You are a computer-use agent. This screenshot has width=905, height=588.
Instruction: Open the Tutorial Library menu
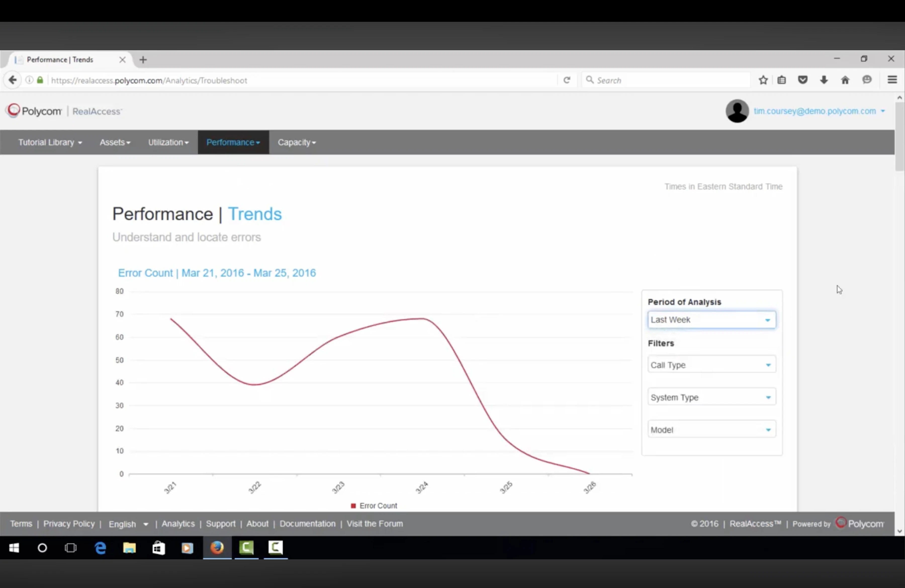(50, 142)
